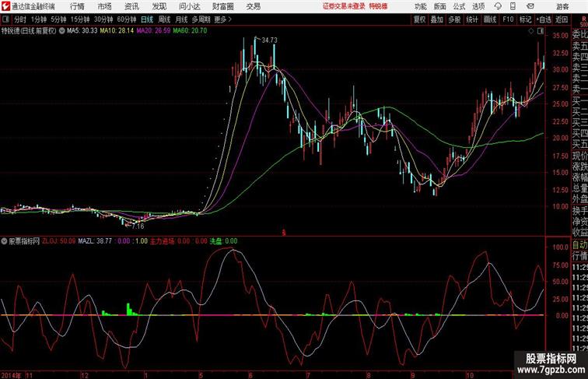588x379 pixels.
Task: Click the panel layout icon at chart top-right
Action: tap(541, 31)
